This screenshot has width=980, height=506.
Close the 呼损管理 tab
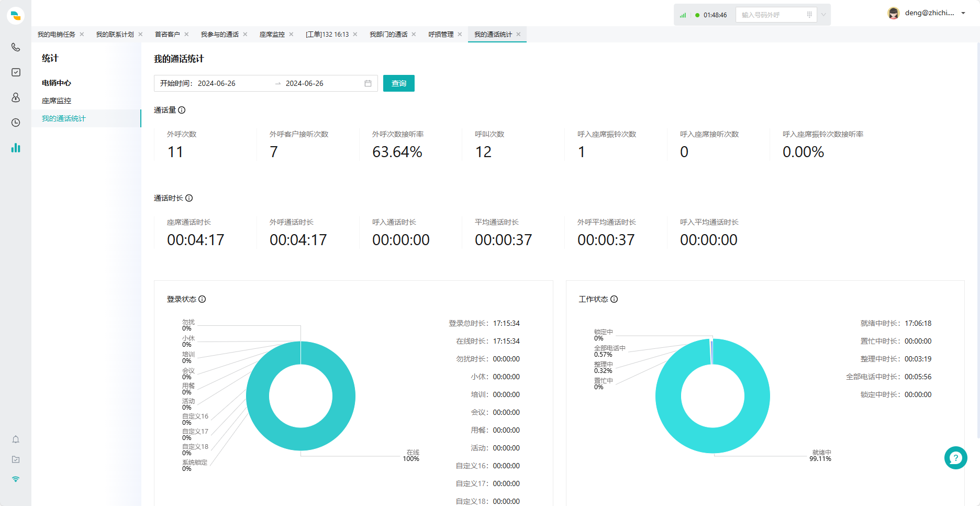(460, 35)
